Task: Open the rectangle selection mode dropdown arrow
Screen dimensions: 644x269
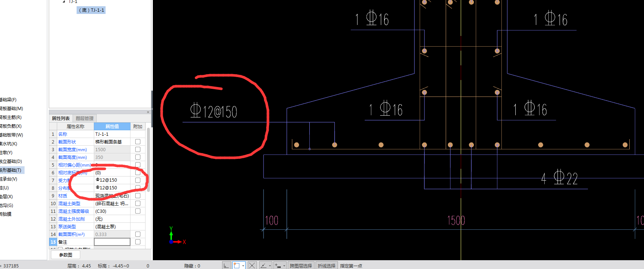Action: click(243, 265)
